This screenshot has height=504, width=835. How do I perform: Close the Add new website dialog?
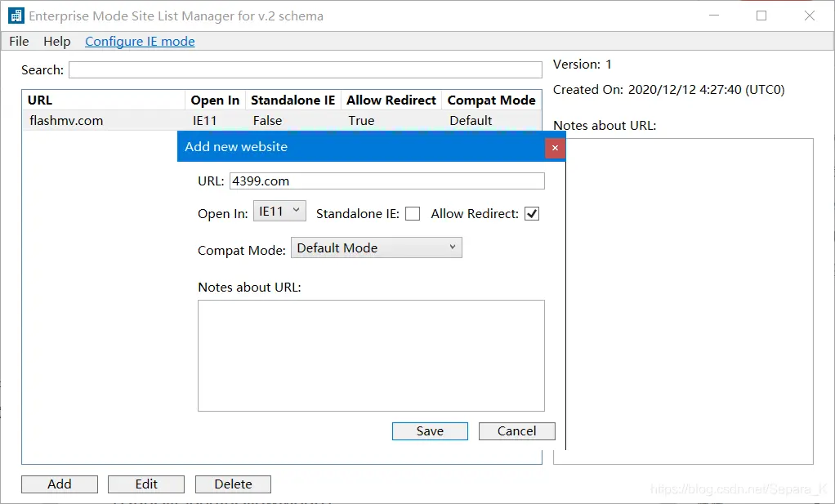(555, 148)
